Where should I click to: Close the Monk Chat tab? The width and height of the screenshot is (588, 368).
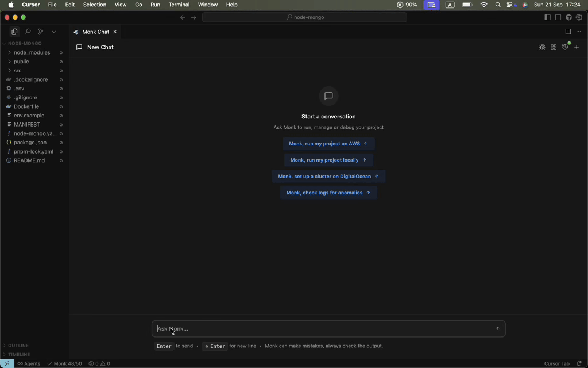tap(115, 32)
